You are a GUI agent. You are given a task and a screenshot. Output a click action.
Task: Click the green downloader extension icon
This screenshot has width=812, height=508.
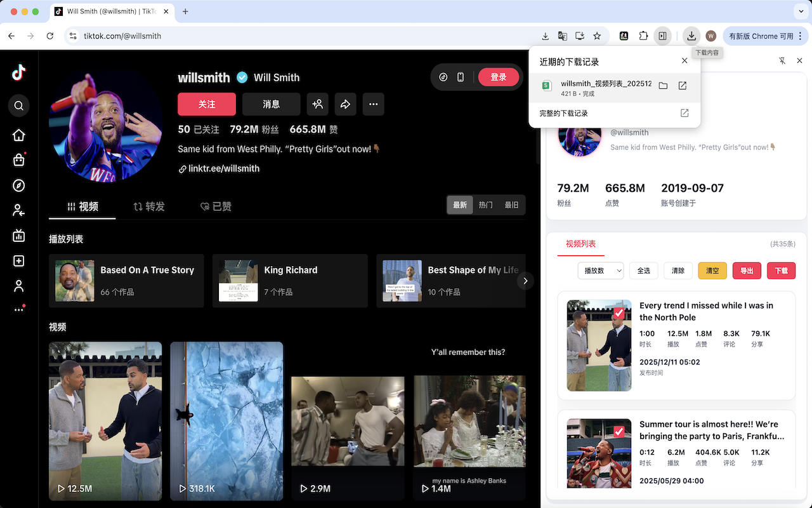coord(624,36)
